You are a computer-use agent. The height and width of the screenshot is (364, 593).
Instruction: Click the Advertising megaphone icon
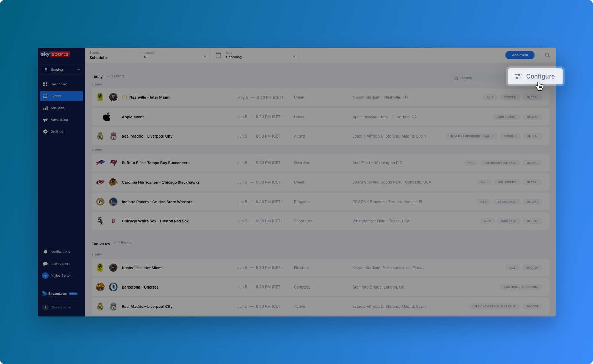pyautogui.click(x=45, y=120)
